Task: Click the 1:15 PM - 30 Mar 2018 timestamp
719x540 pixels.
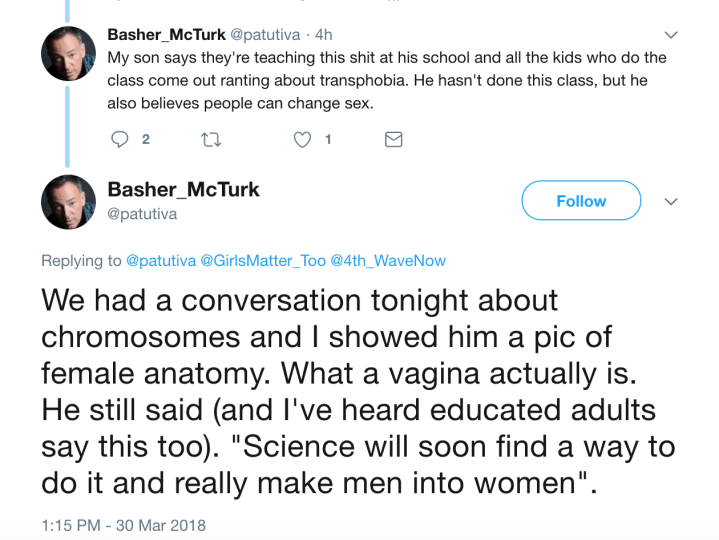Action: [x=123, y=524]
